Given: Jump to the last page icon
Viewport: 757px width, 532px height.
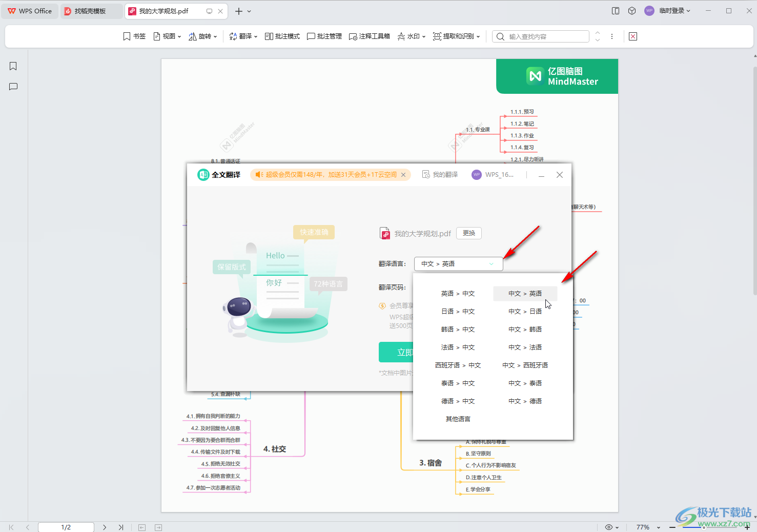Looking at the screenshot, I should (121, 527).
